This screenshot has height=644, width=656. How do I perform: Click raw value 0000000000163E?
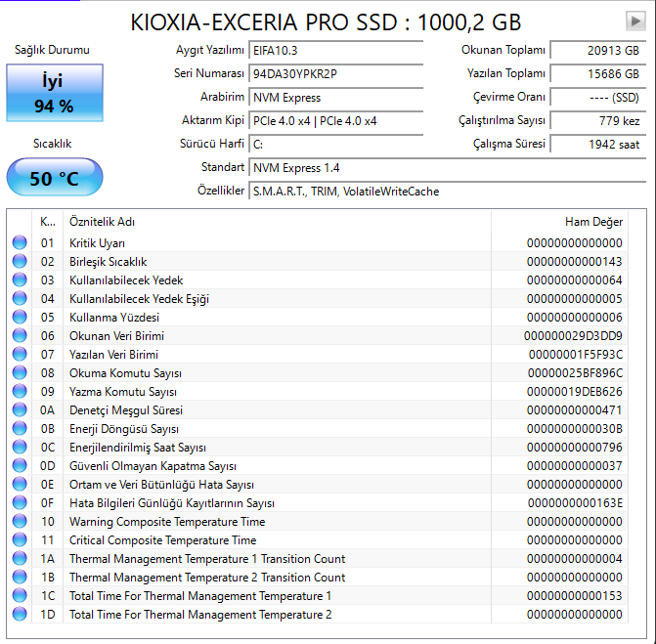[575, 503]
